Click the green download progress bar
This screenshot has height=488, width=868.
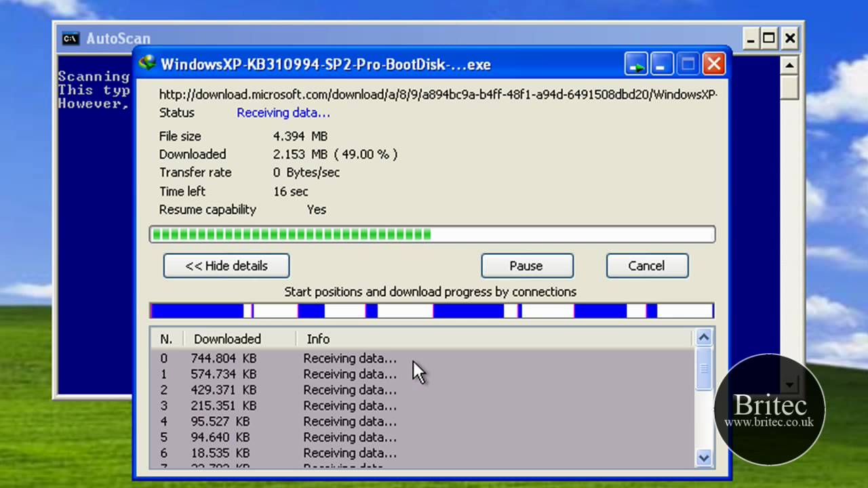point(432,235)
